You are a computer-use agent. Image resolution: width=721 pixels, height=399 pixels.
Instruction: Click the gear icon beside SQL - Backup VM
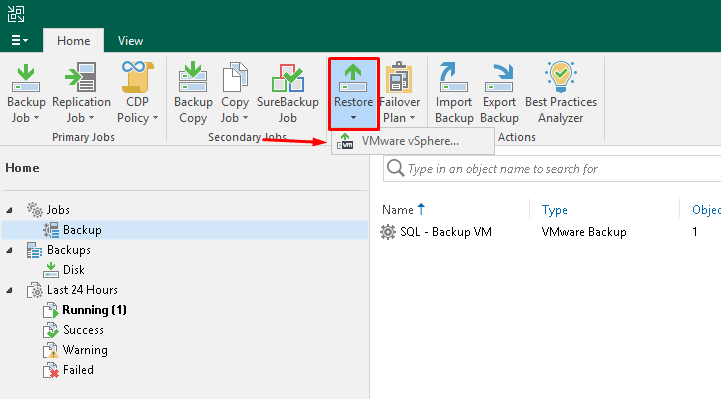pos(388,232)
